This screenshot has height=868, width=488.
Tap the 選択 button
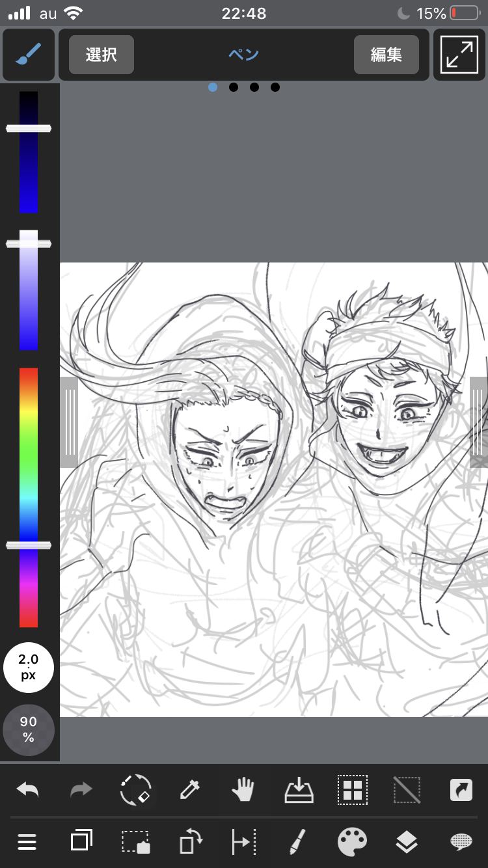(101, 55)
